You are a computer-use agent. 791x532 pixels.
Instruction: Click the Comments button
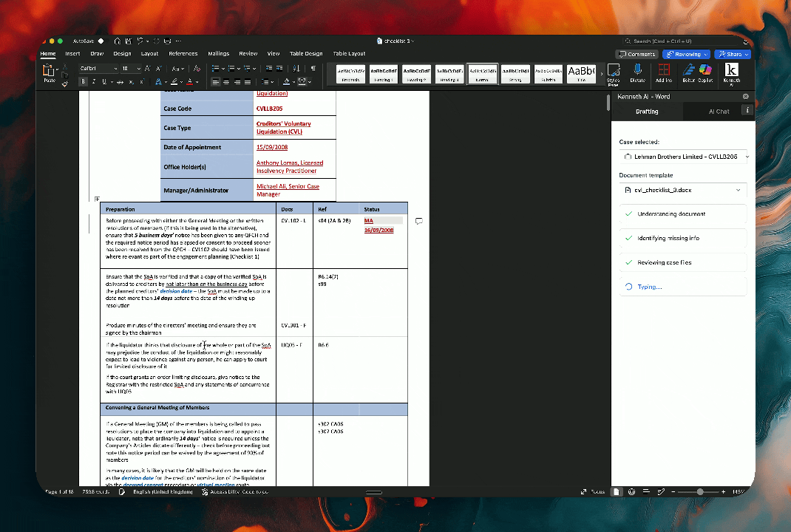point(636,54)
